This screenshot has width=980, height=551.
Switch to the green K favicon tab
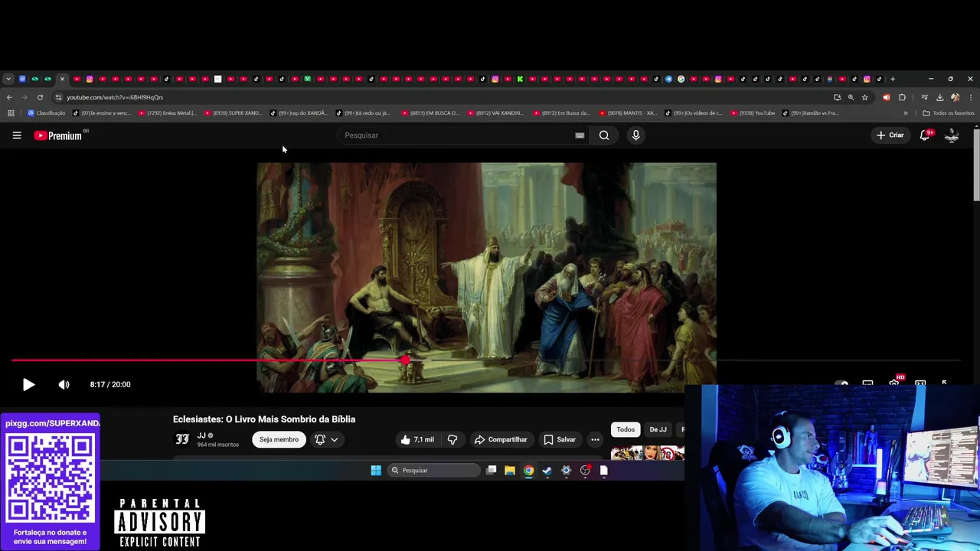click(520, 79)
